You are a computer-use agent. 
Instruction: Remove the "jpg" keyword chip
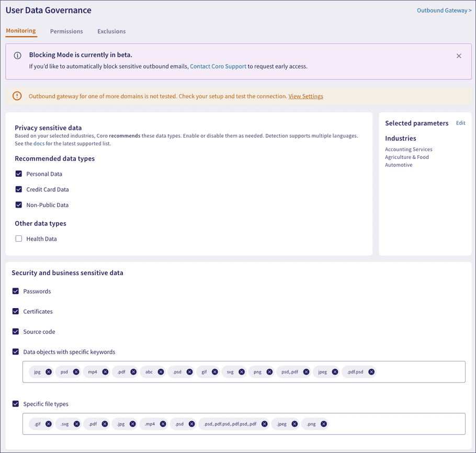(48, 372)
